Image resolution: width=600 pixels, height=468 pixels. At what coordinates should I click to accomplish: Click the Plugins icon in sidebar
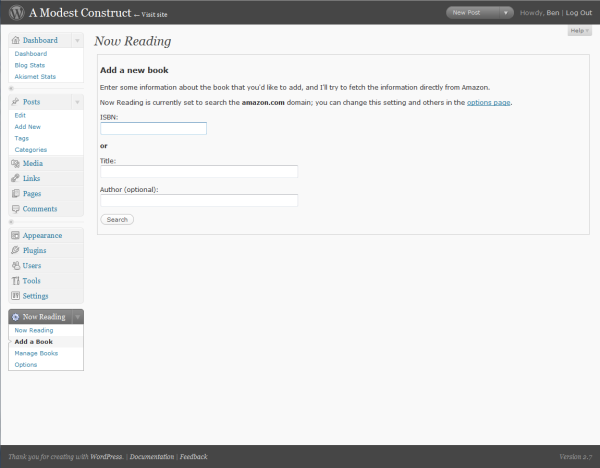click(16, 250)
